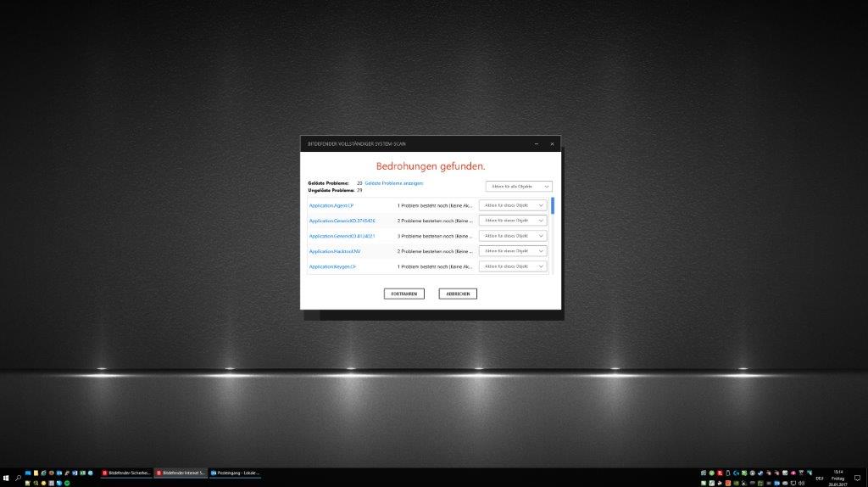
Task: Click the red Bitdefender tray icon
Action: [x=720, y=473]
